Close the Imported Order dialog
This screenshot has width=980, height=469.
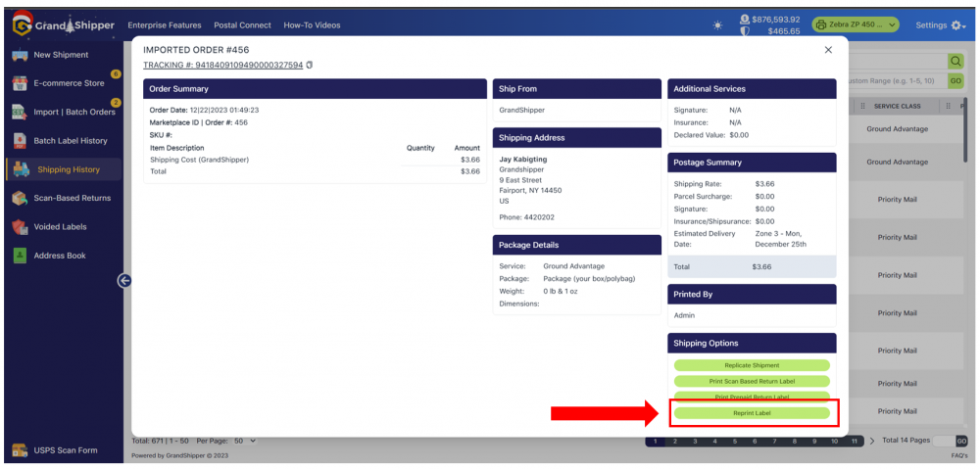pyautogui.click(x=828, y=50)
